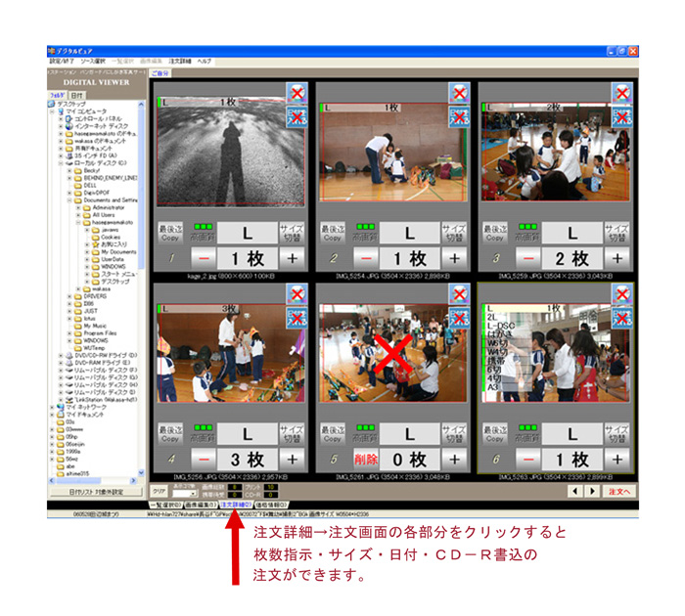Click 高画質 green quality indicator on photo 1
The width and height of the screenshot is (685, 616).
coord(203,235)
